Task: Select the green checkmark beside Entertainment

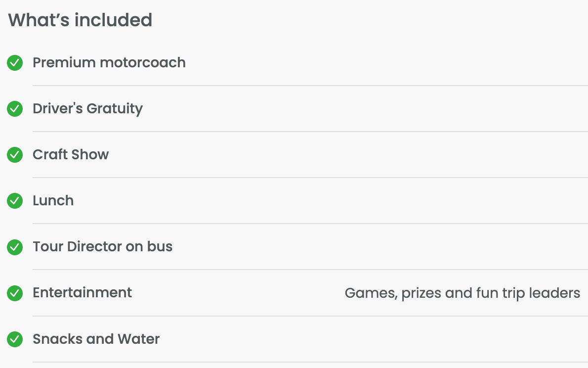Action: [15, 293]
